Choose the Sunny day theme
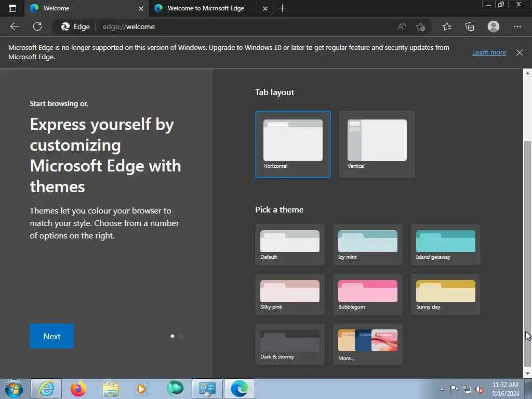This screenshot has height=399, width=532. [x=445, y=295]
